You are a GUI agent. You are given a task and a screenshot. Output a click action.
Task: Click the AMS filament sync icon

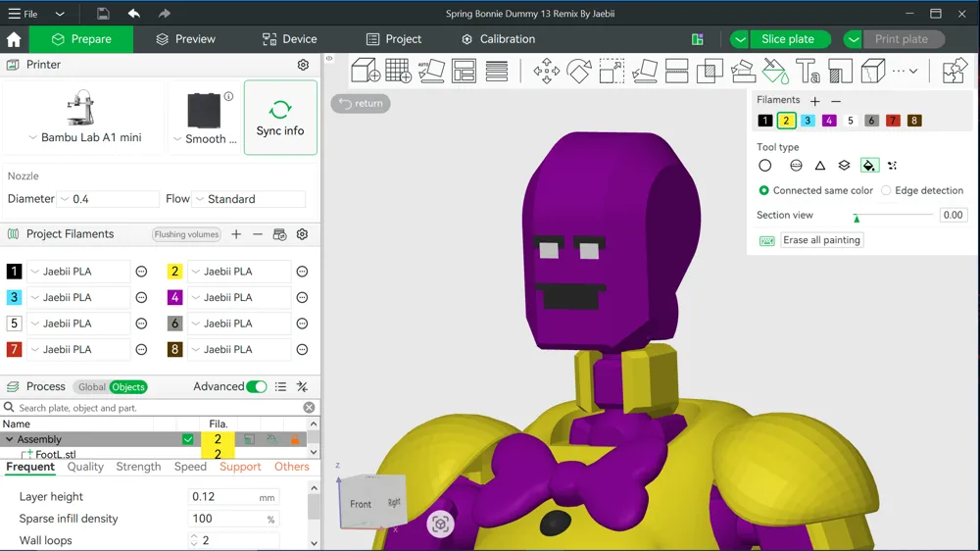click(279, 234)
